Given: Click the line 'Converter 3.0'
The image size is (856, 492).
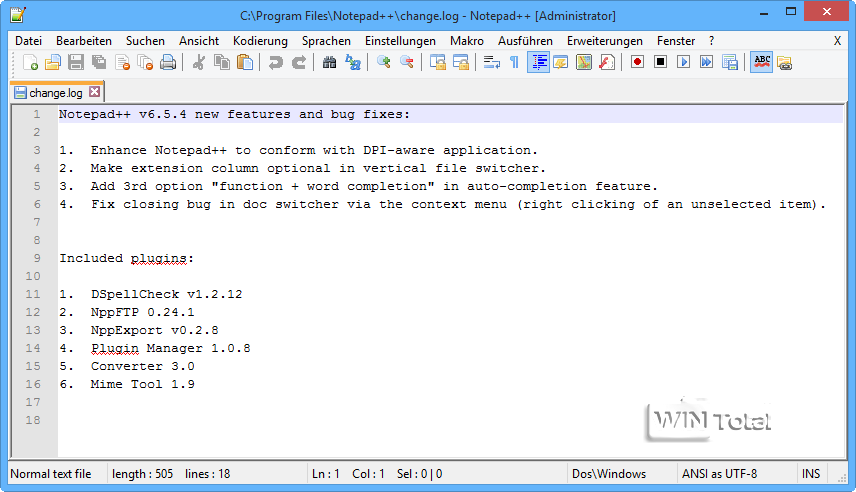Looking at the screenshot, I should click(x=142, y=366).
